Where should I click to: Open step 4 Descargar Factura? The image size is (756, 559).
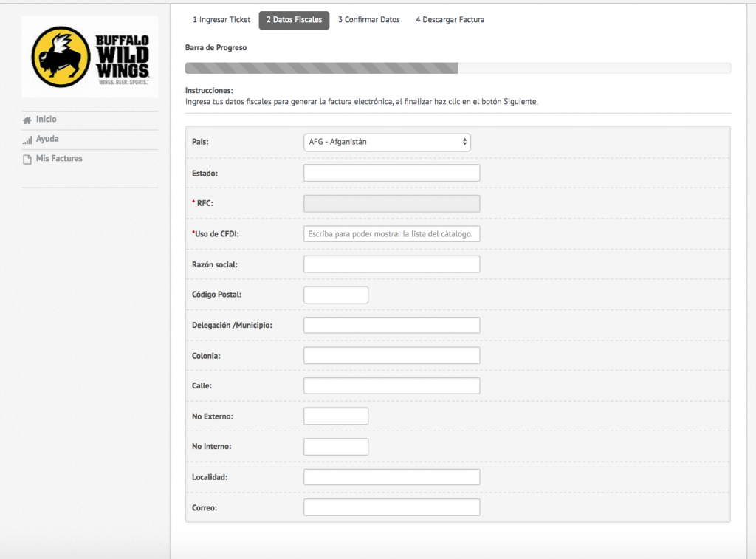point(450,20)
